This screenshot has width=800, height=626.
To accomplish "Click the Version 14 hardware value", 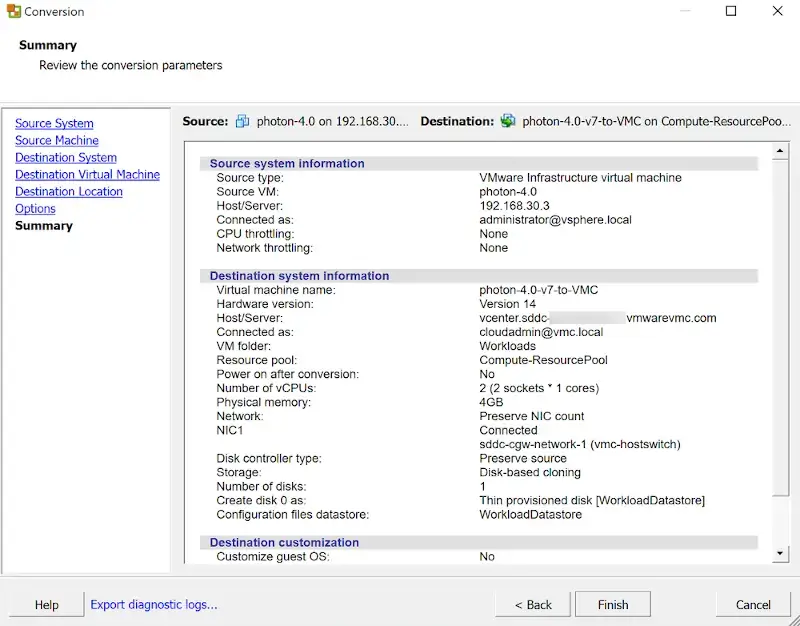I will pos(508,304).
